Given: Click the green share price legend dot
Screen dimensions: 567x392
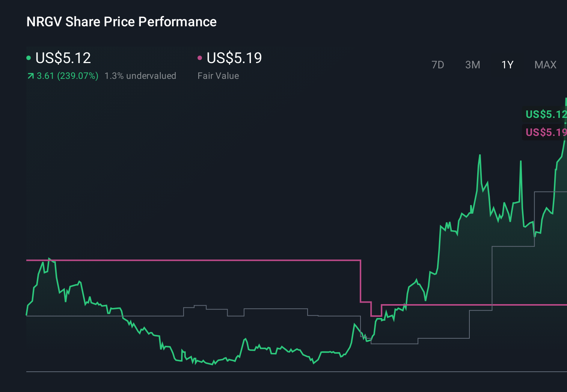Looking at the screenshot, I should [x=28, y=57].
